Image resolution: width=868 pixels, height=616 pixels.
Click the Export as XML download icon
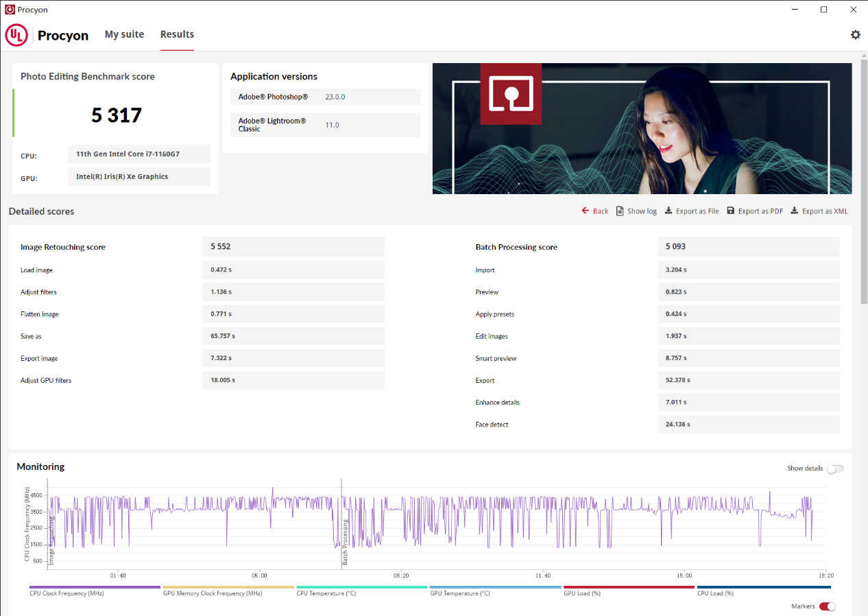[x=795, y=211]
